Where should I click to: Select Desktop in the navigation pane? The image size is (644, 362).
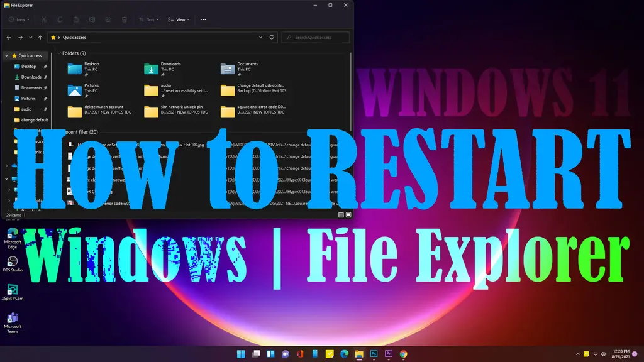pyautogui.click(x=28, y=66)
